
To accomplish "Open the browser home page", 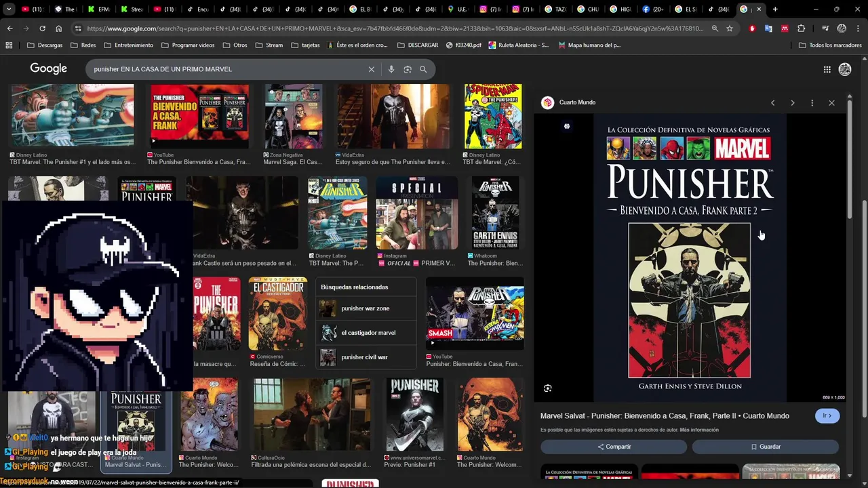I will [58, 28].
